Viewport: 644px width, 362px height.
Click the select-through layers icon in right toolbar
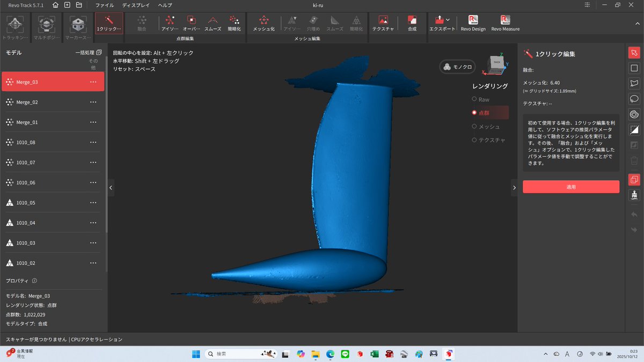[634, 180]
